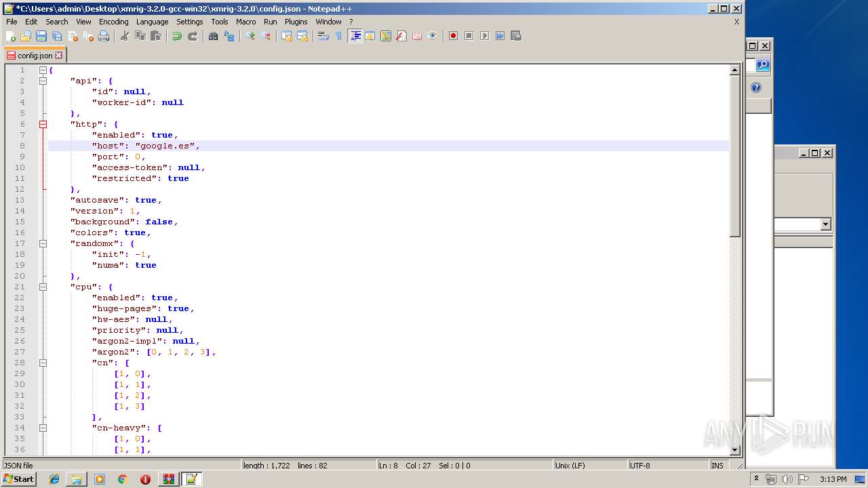Close the config.json tab with red X

pyautogui.click(x=59, y=56)
